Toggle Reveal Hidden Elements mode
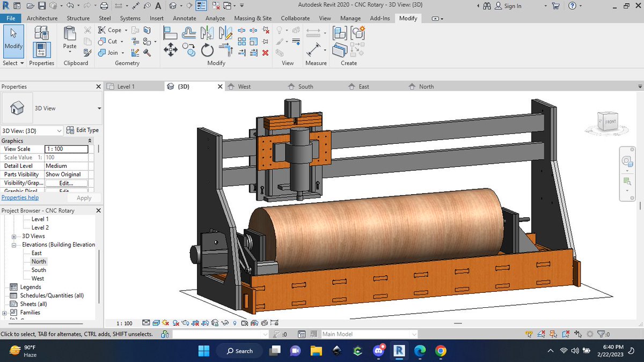 [x=235, y=323]
